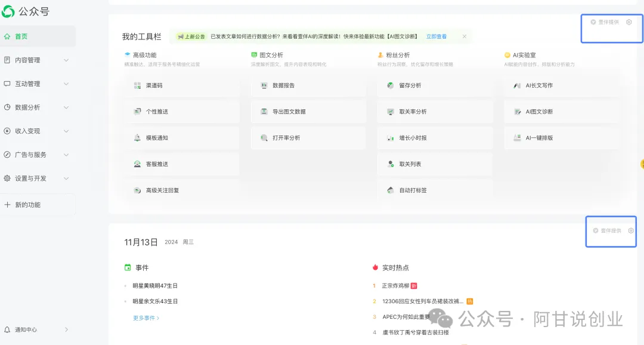Open the 通知中心 arrow at sidebar bottom
The image size is (644, 345).
pyautogui.click(x=66, y=329)
